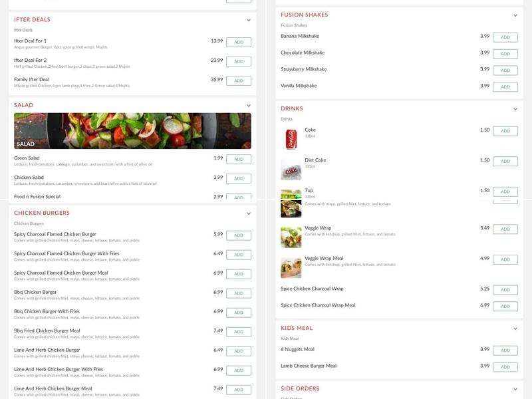The image size is (532, 399).
Task: Add Spice Chicken Charcoal Wrap to order
Action: [507, 289]
